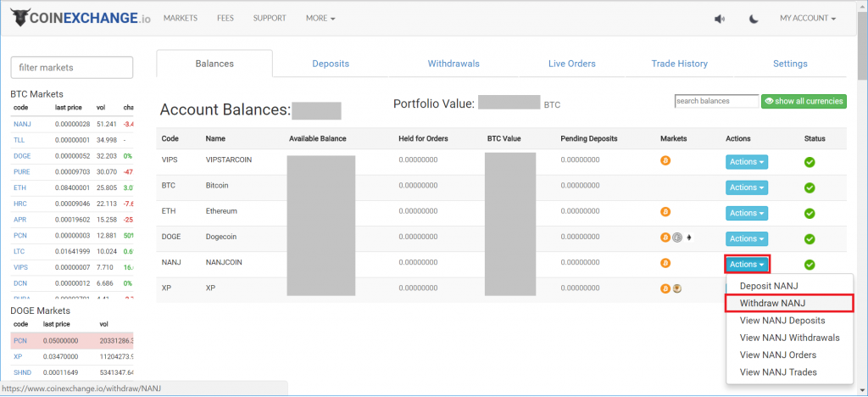Click BTC market icon for Dogecoin
868x397 pixels.
tap(665, 238)
